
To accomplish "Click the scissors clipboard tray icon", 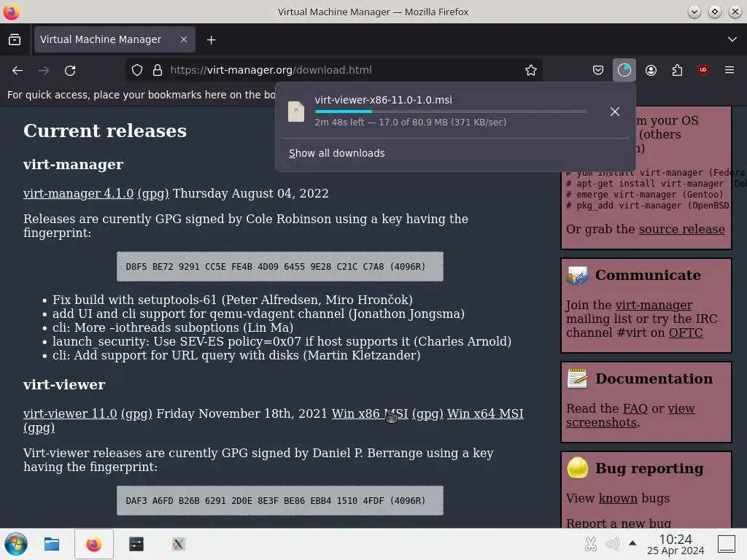I will pos(591,544).
